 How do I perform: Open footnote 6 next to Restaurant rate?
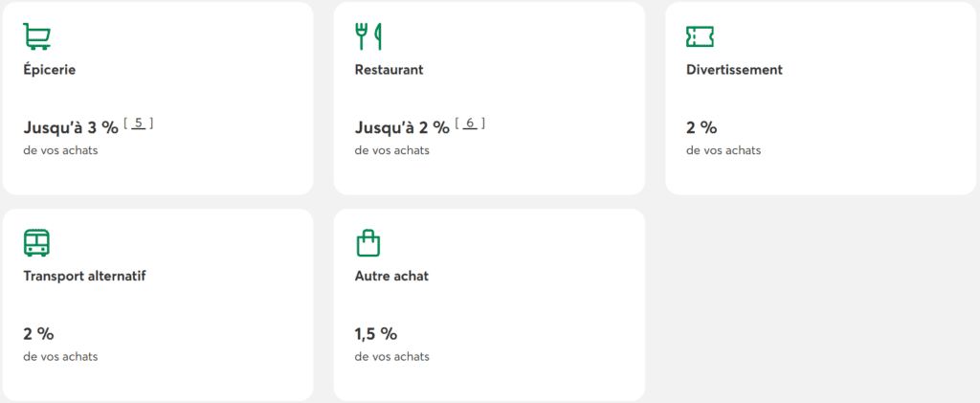tap(470, 123)
